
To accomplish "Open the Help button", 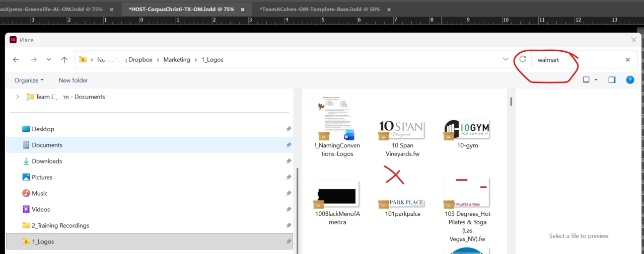I will [x=629, y=79].
